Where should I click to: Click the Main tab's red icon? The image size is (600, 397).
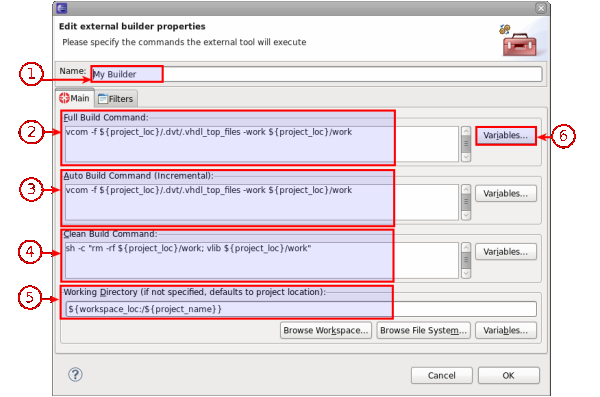tap(64, 98)
